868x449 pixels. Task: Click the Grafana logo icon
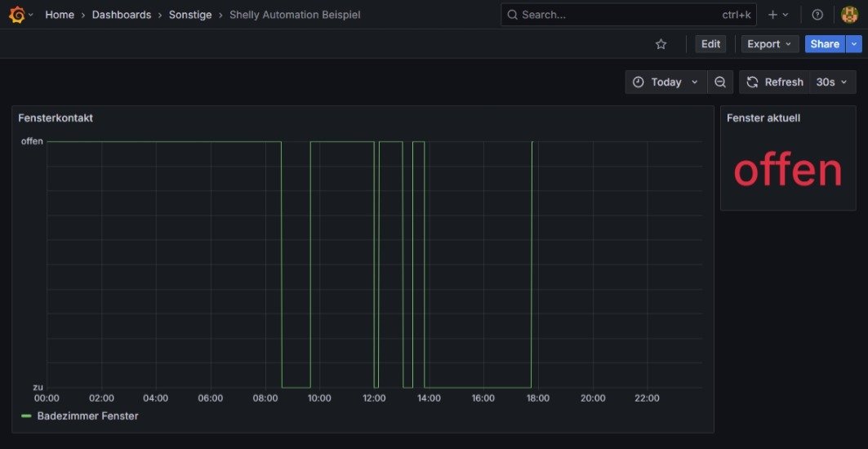tap(16, 15)
